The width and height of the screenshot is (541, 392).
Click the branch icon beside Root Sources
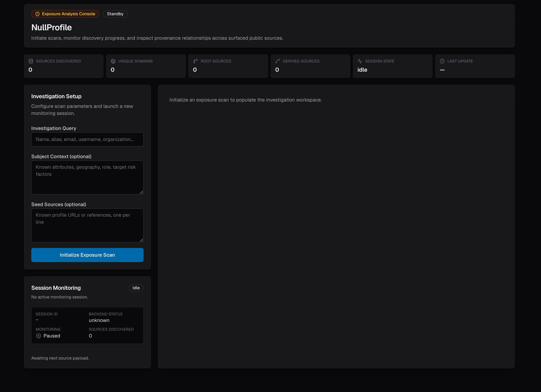tap(195, 61)
